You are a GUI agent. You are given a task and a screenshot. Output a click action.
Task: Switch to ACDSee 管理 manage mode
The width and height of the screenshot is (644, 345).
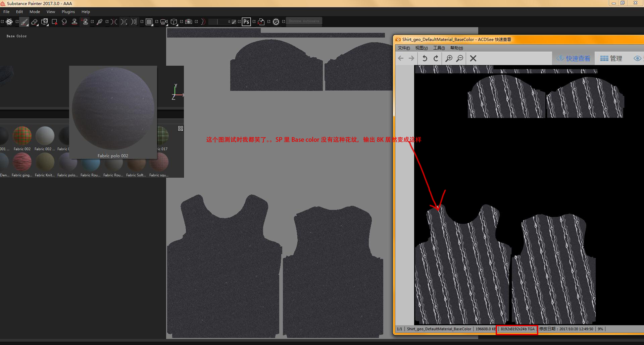(x=611, y=58)
